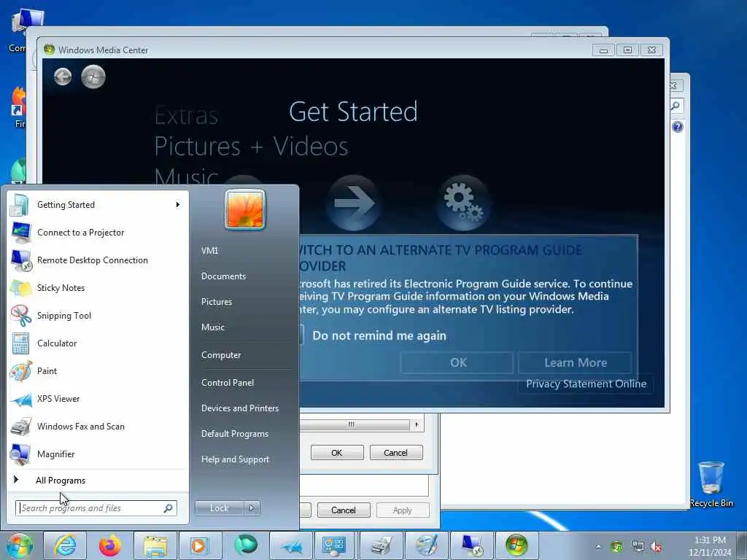Viewport: 747px width, 560px height.
Task: Open the Recycle Bin desktop icon
Action: coord(711,484)
